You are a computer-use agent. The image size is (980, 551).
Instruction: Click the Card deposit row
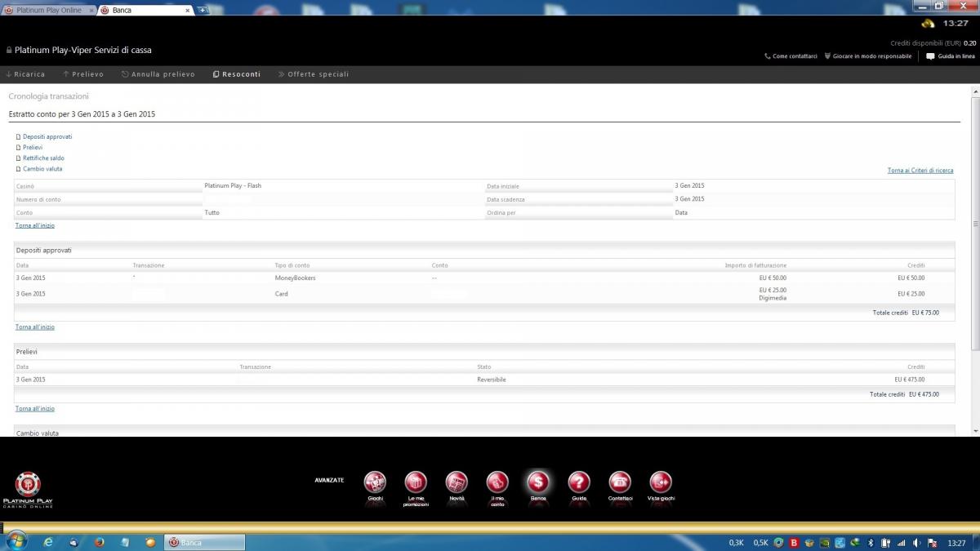(x=484, y=294)
